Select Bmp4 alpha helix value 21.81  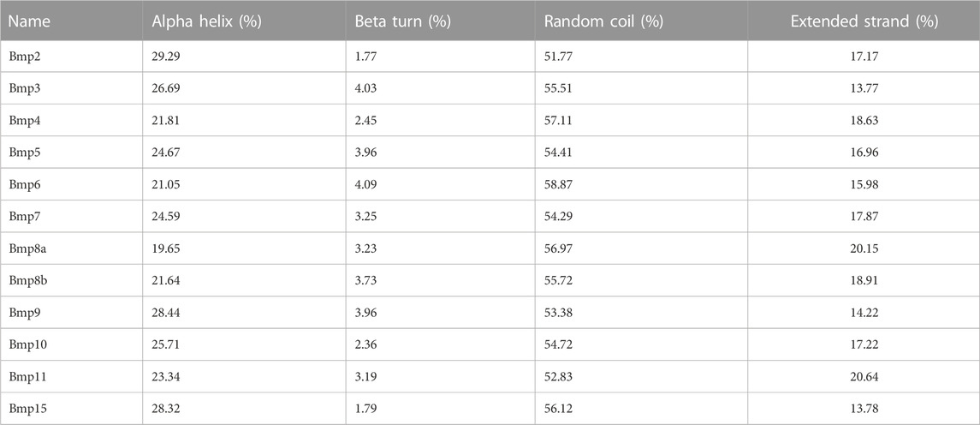(x=165, y=120)
